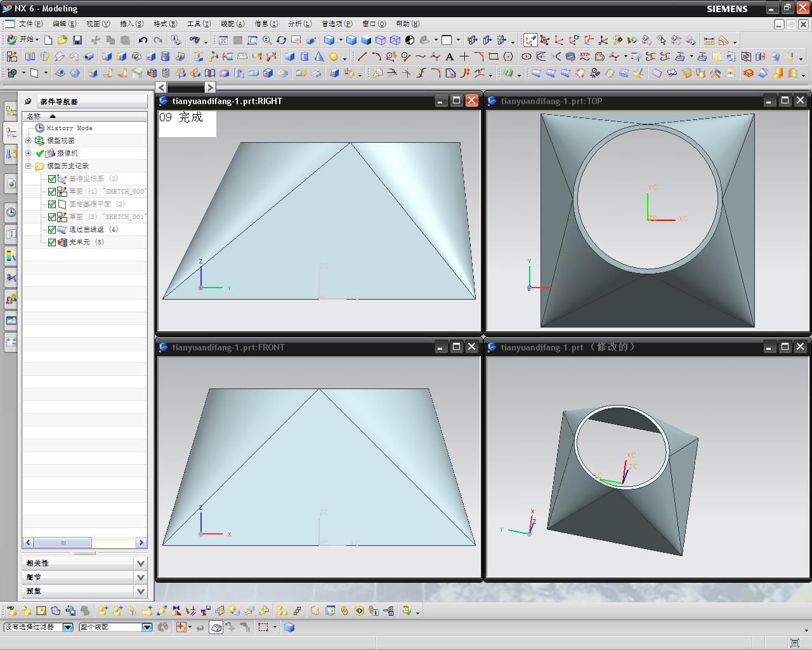Collapse the 模型历史记录 tree node
Image resolution: width=812 pixels, height=650 pixels.
click(x=29, y=166)
